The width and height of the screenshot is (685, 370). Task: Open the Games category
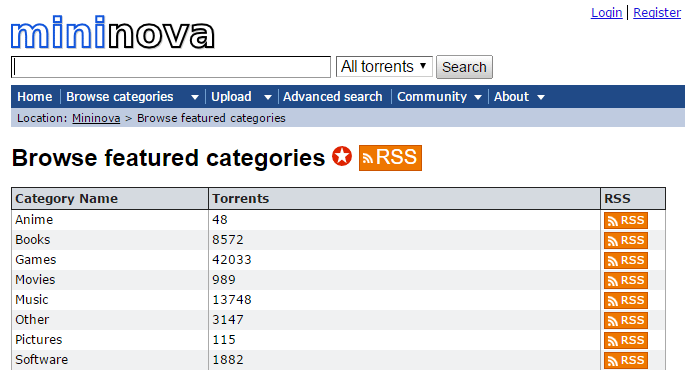36,259
